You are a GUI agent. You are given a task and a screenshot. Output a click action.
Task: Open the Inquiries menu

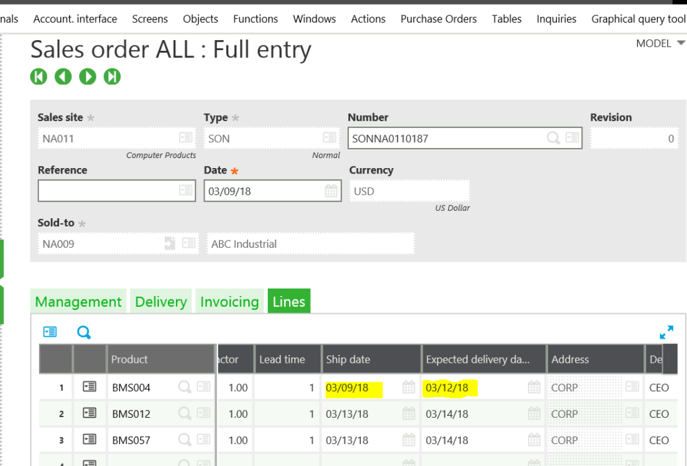[x=556, y=18]
